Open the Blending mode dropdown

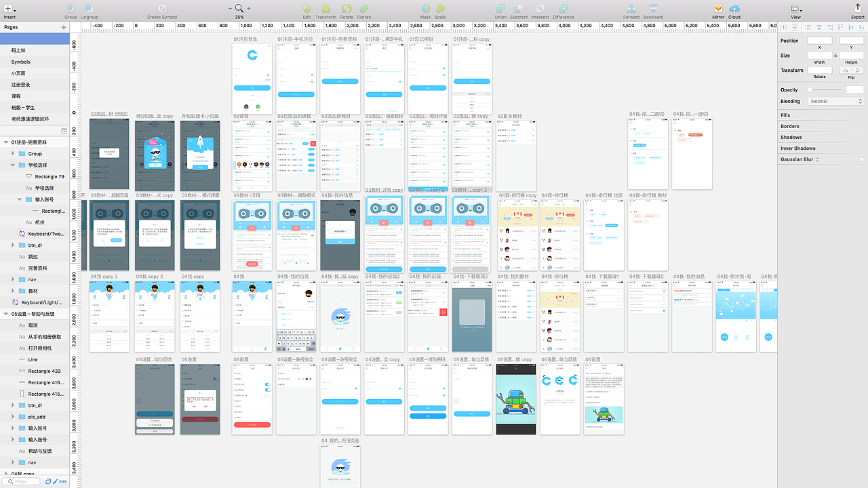[836, 101]
